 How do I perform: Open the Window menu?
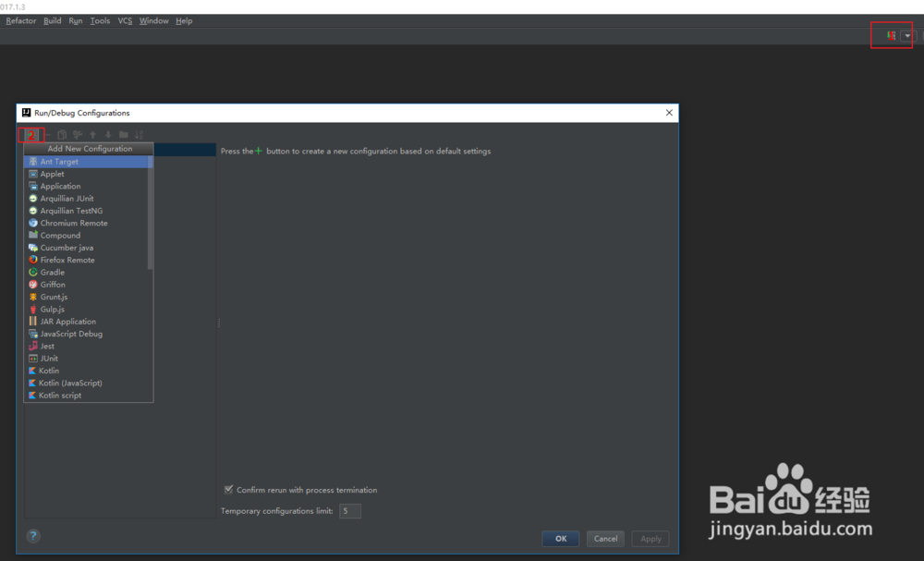153,20
